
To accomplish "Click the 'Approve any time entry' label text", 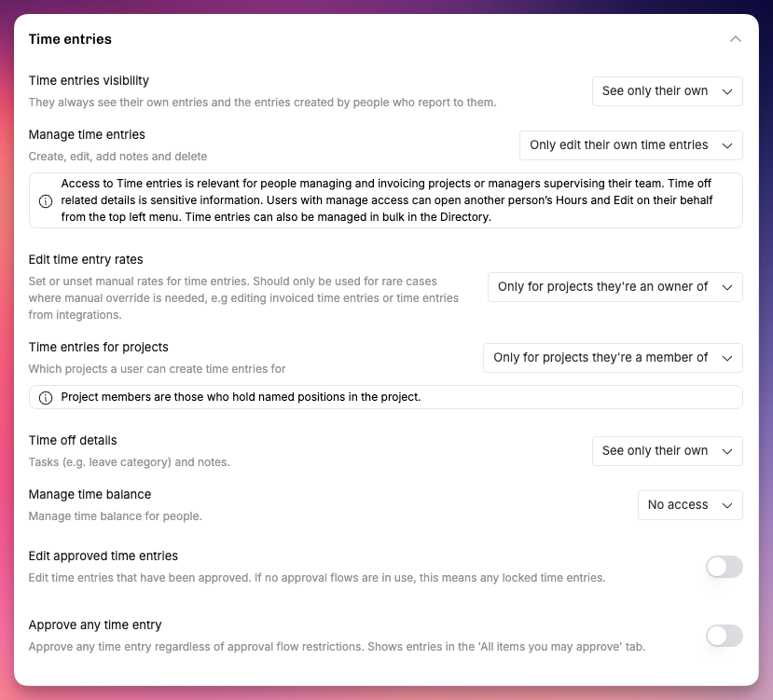I will pos(95,625).
